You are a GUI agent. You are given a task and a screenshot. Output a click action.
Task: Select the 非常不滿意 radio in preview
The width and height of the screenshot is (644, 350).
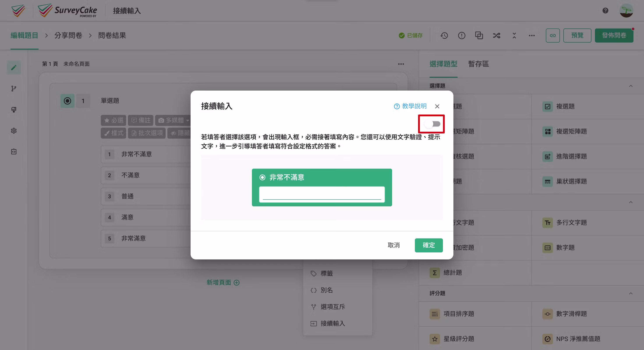pos(262,177)
